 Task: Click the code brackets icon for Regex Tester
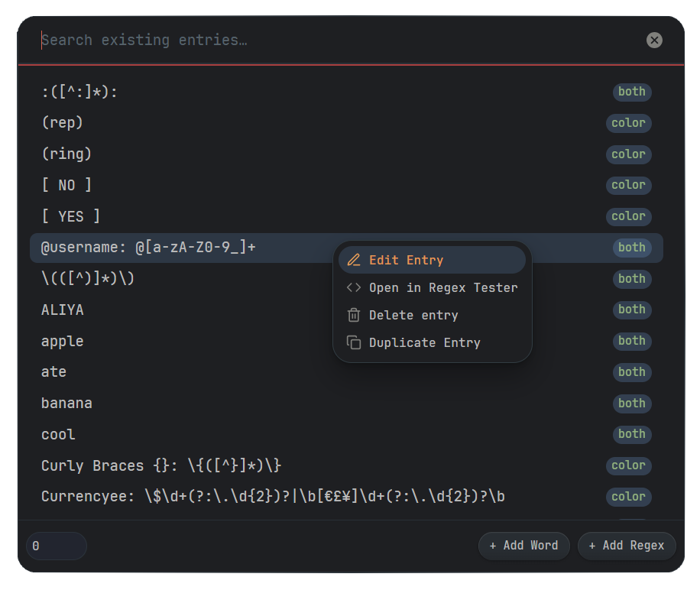pyautogui.click(x=354, y=287)
